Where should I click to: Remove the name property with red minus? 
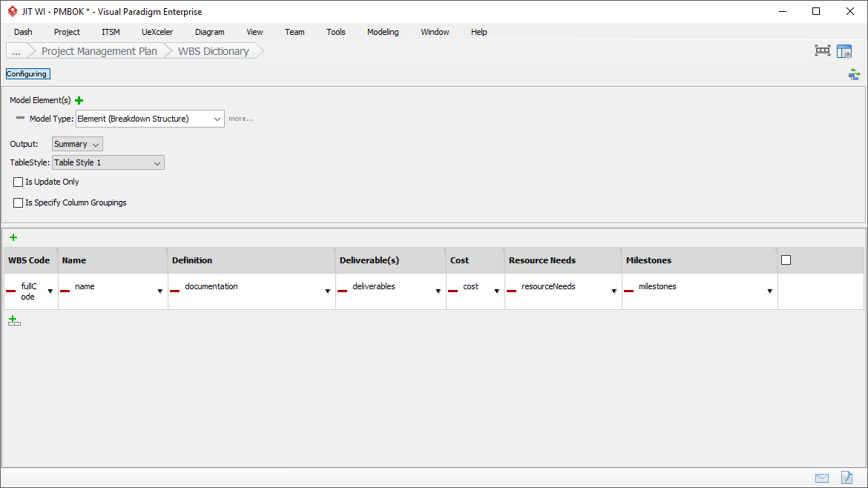pos(65,291)
